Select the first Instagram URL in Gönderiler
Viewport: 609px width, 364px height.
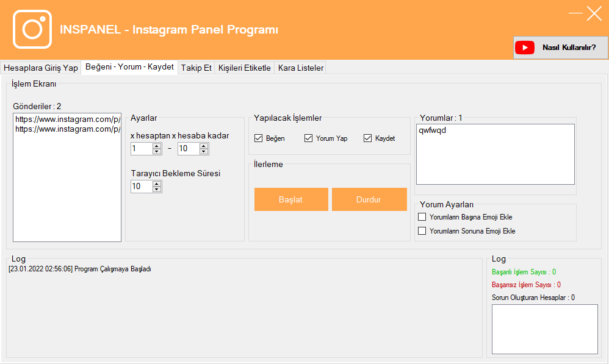[x=68, y=119]
